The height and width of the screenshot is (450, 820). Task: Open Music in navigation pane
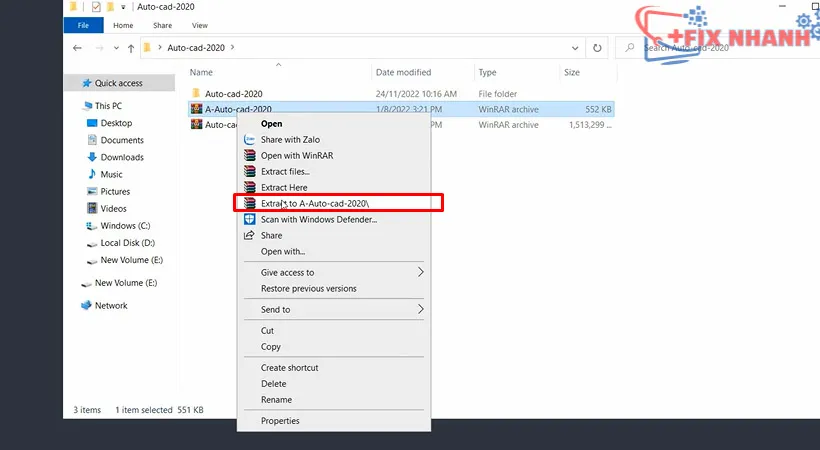coord(111,174)
